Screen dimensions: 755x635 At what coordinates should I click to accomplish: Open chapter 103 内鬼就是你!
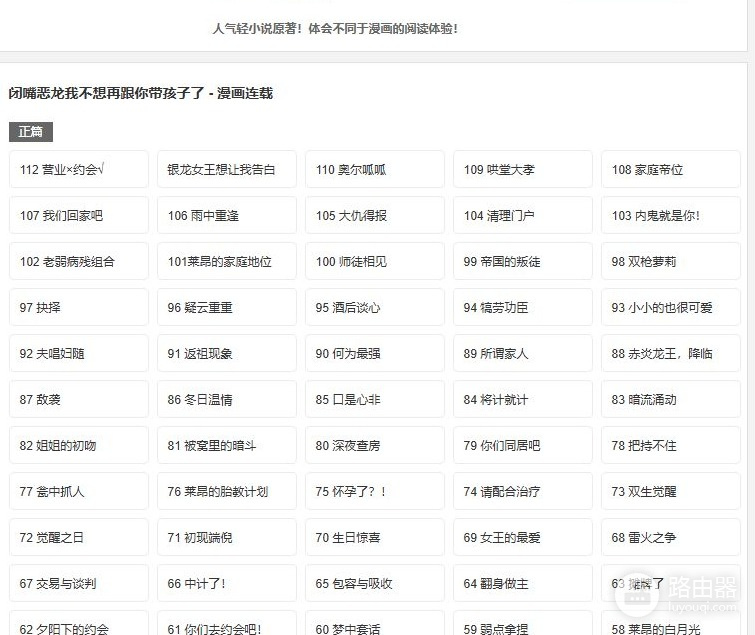pos(671,215)
